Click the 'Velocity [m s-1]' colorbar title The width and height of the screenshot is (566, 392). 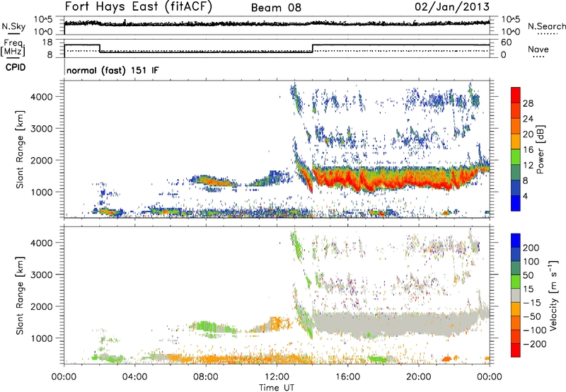tap(553, 295)
